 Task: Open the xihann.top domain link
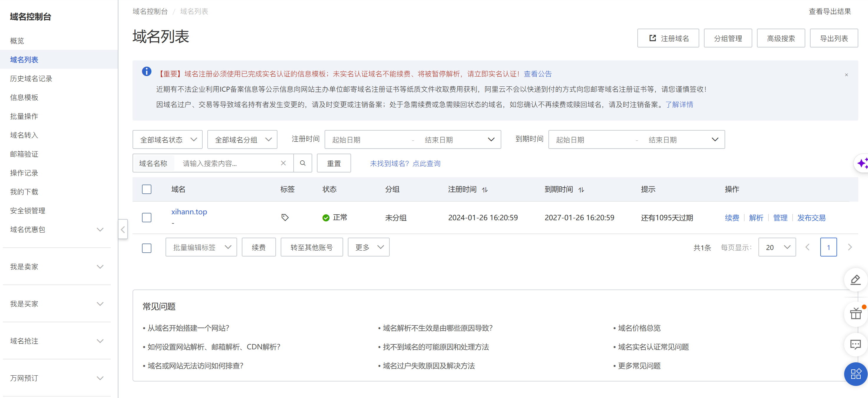[189, 212]
